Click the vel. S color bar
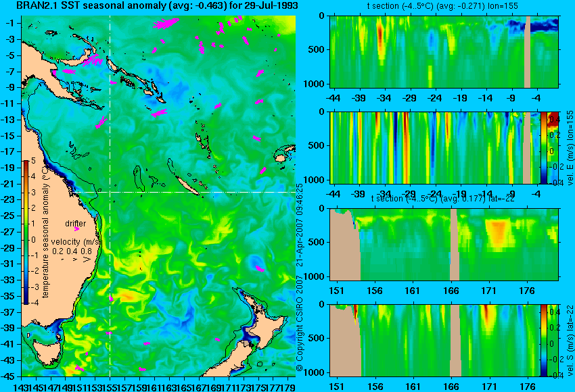The width and height of the screenshot is (575, 392). 543,341
